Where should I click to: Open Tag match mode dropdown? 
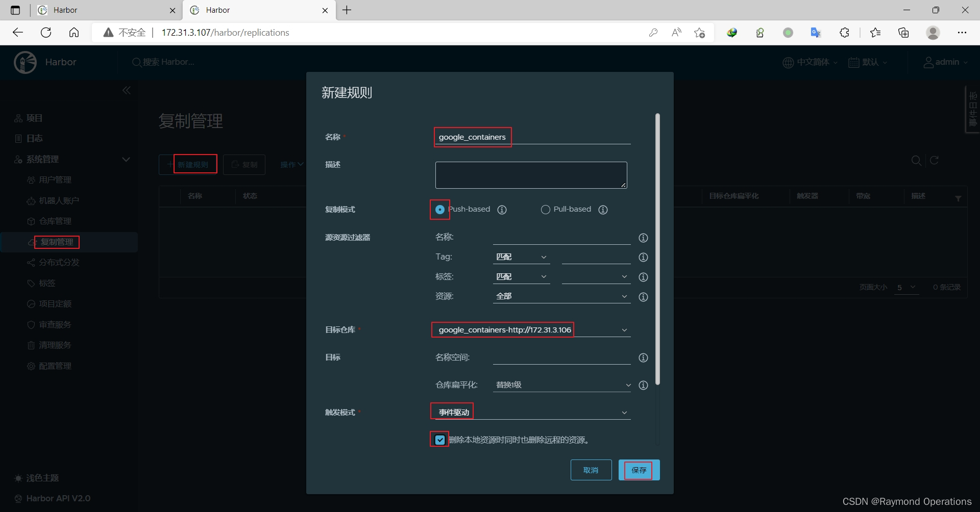[521, 257]
